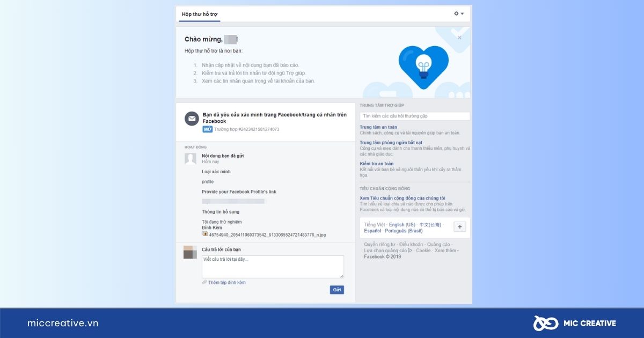The height and width of the screenshot is (338, 644).
Task: Click the Loại xác minh label
Action: pyautogui.click(x=216, y=172)
